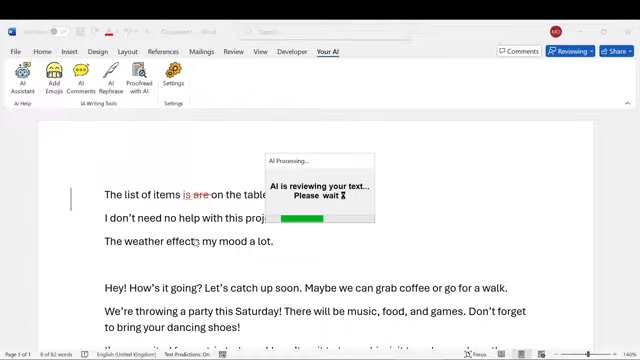Click the AI Processing dialog title
640x360 pixels.
click(289, 161)
